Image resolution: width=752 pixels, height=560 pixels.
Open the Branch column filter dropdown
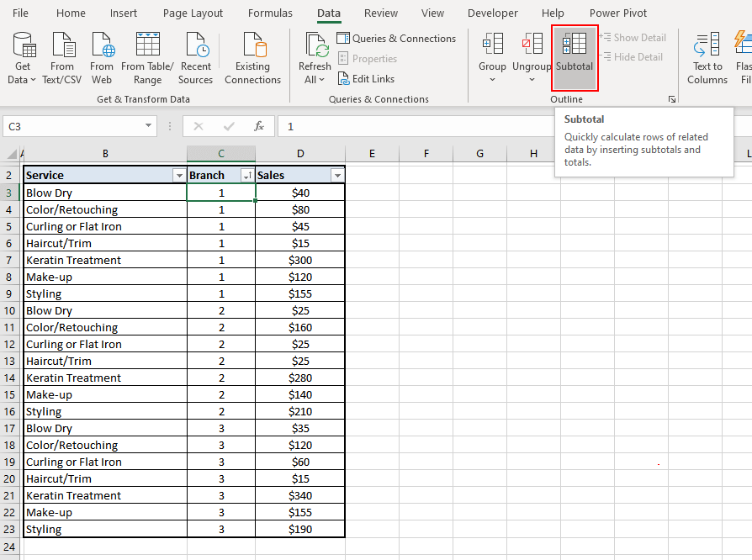click(247, 176)
